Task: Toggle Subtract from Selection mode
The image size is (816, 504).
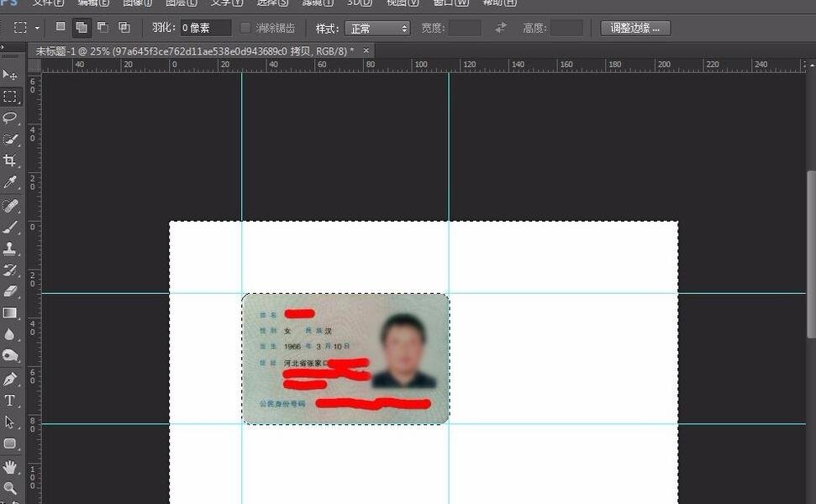Action: pos(102,27)
